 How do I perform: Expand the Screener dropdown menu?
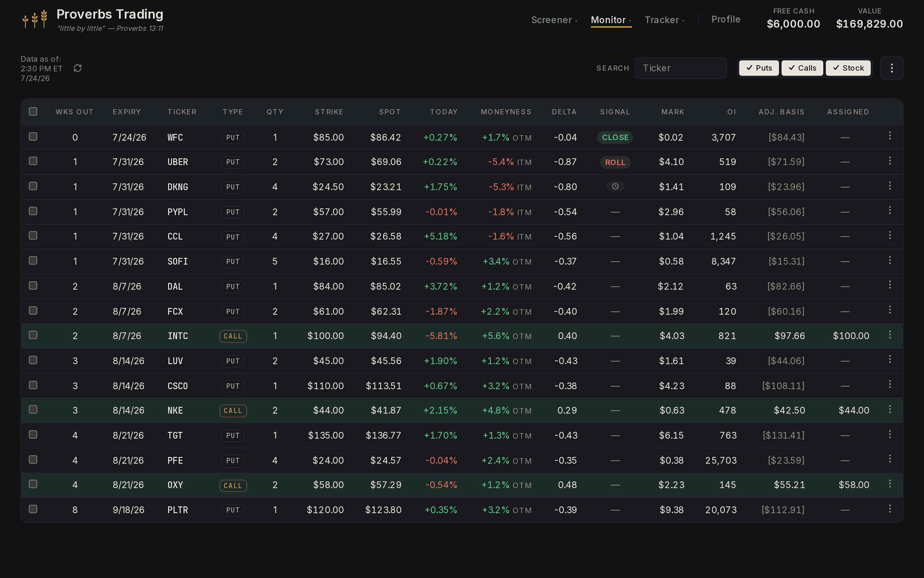554,20
